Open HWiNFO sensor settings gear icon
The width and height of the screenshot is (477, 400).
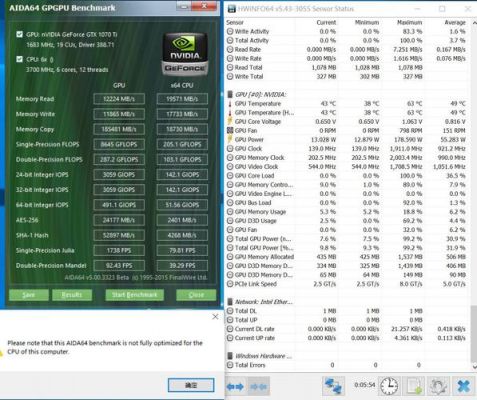tap(438, 386)
